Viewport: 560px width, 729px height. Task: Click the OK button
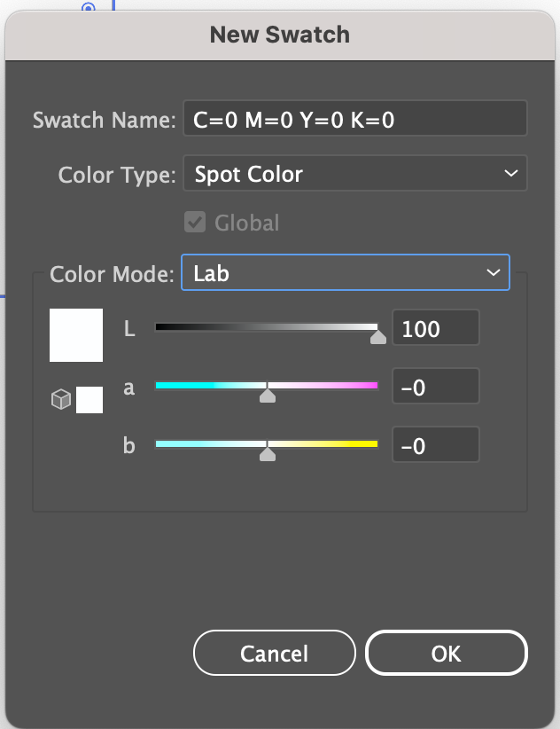tap(447, 653)
